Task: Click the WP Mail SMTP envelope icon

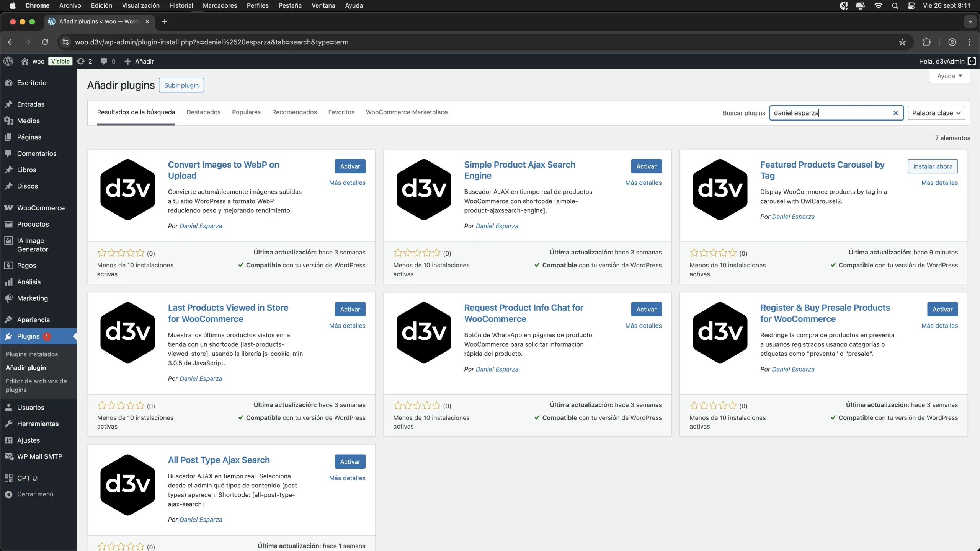Action: click(x=9, y=456)
